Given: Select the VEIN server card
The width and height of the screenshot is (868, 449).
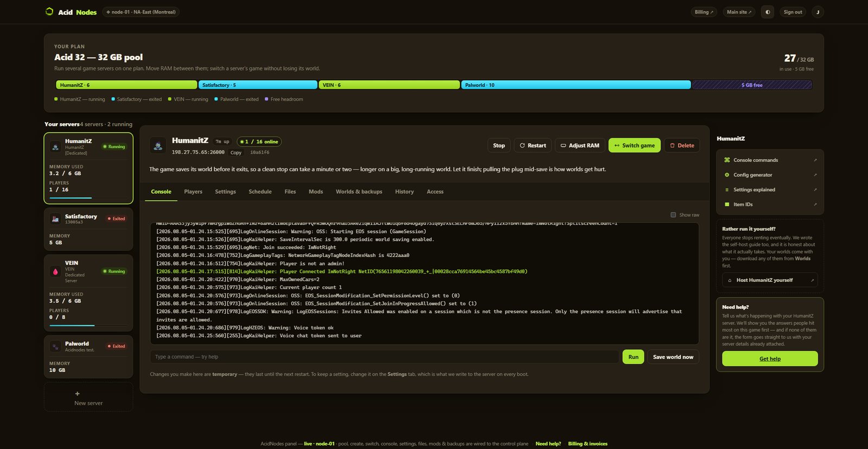Looking at the screenshot, I should pos(88,293).
